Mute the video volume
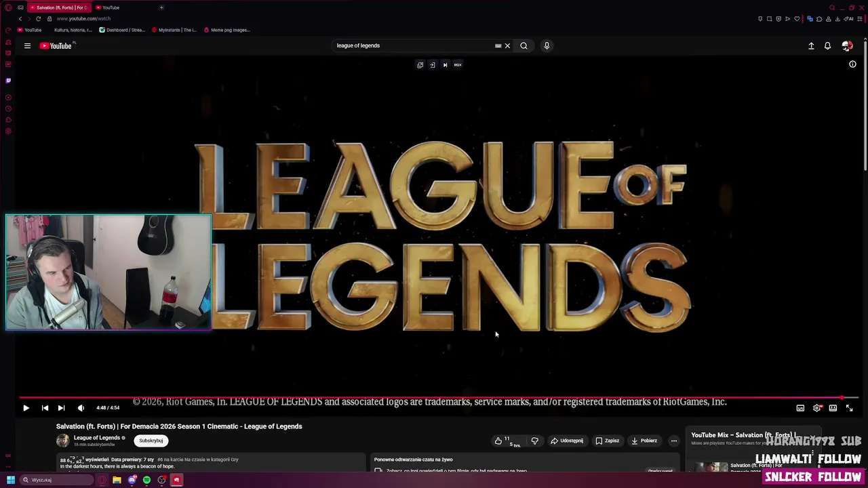The height and width of the screenshot is (488, 868). click(x=81, y=408)
